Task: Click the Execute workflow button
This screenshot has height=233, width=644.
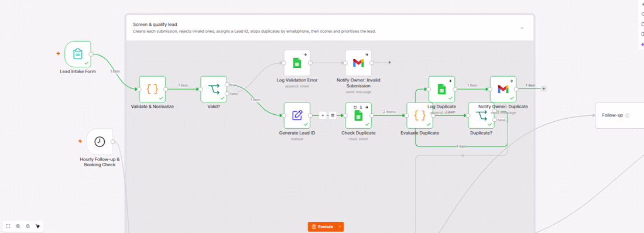Action: (323, 227)
